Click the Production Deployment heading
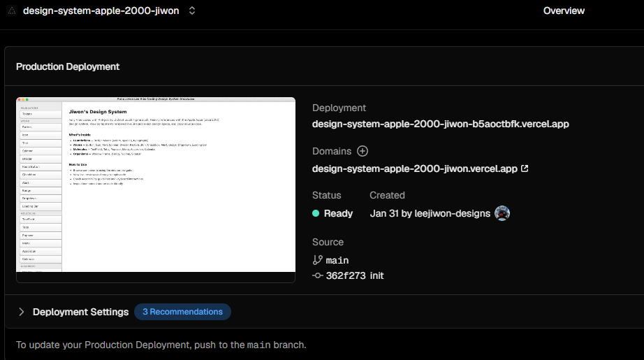Viewport: 644px width, 360px height. [x=68, y=66]
